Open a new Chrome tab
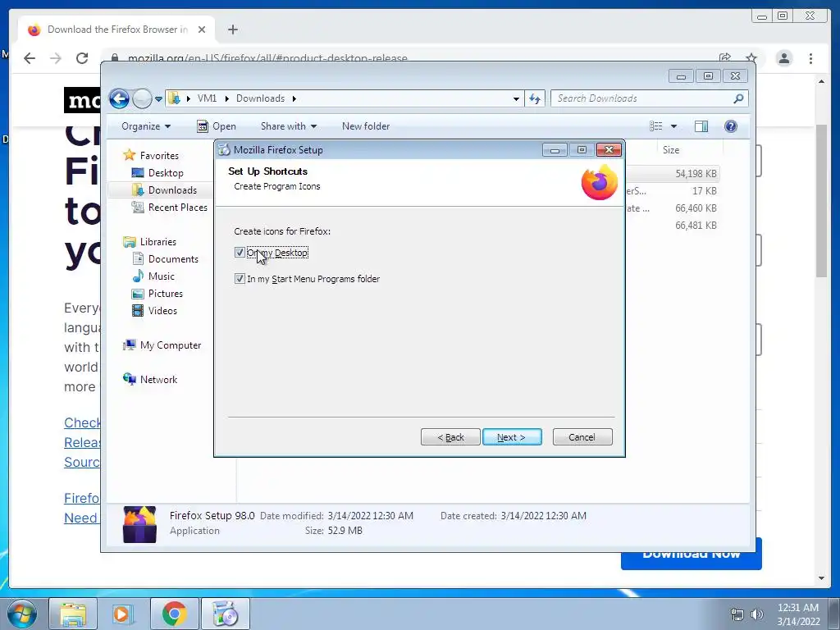 pos(232,30)
